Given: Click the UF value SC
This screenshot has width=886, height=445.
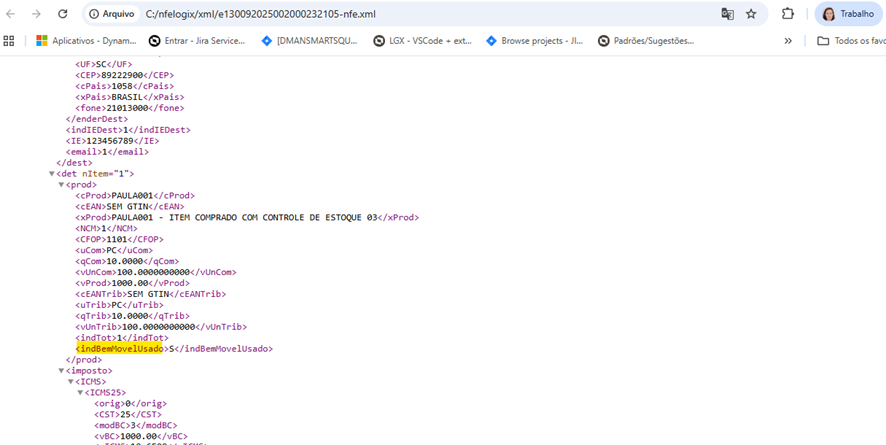Looking at the screenshot, I should tap(101, 64).
